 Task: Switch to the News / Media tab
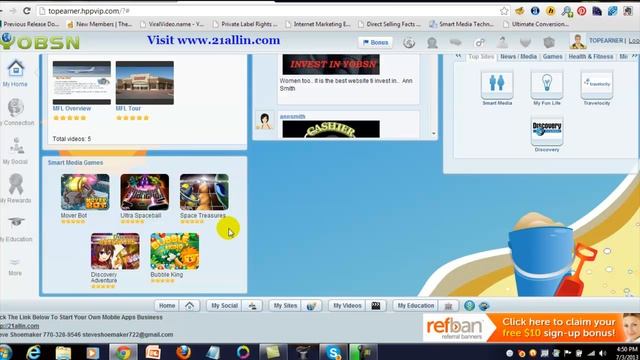(518, 57)
